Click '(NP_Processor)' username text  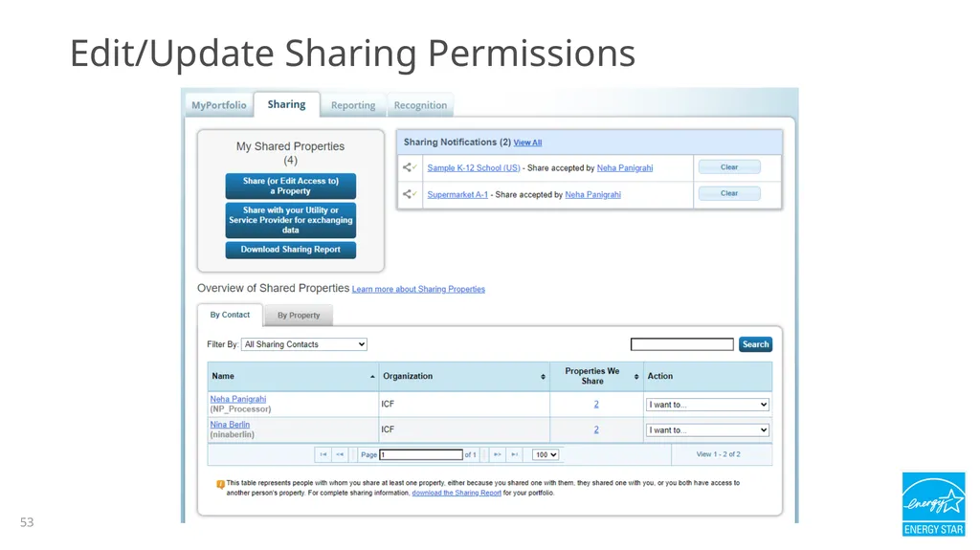[240, 409]
